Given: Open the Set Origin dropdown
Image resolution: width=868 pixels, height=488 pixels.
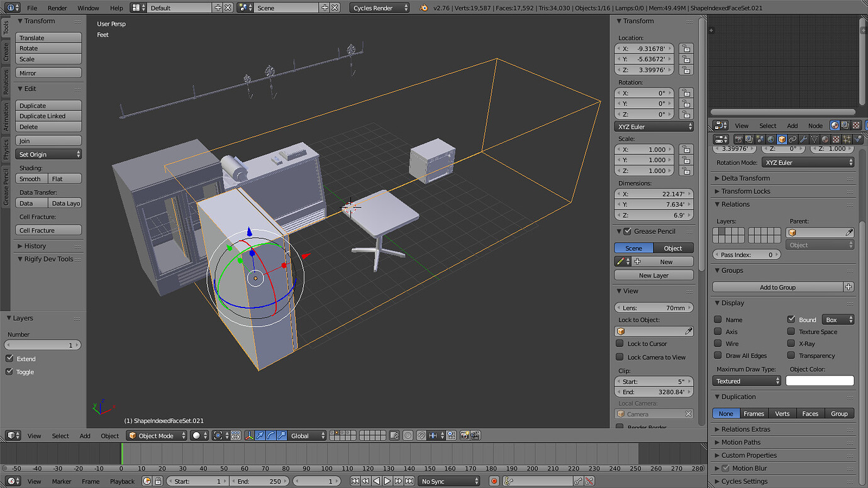Looking at the screenshot, I should coord(48,154).
